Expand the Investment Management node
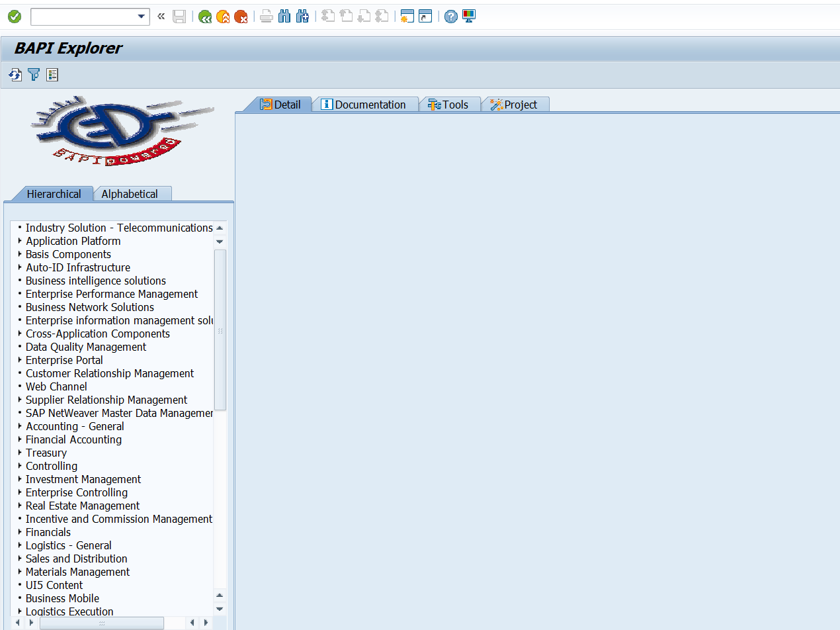This screenshot has height=630, width=840. (20, 479)
